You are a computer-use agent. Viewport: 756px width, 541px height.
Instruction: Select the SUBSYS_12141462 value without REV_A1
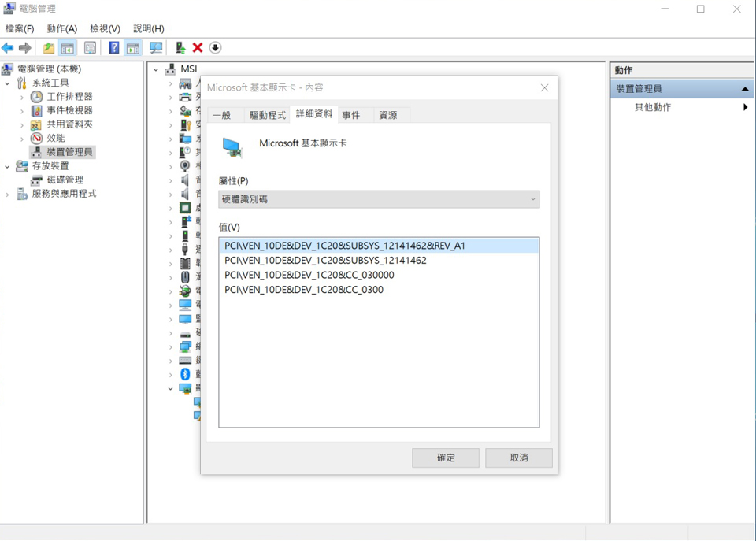[325, 261]
